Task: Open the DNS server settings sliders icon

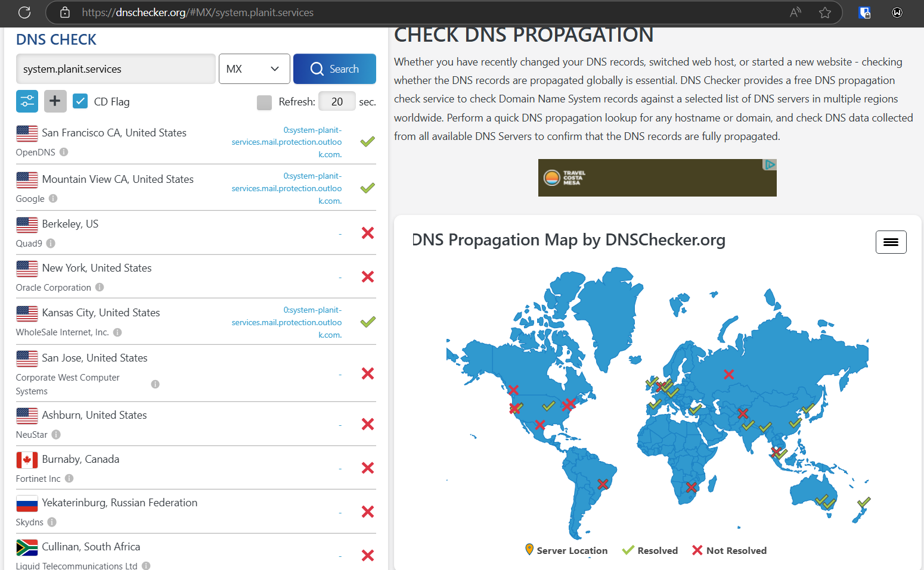Action: coord(27,101)
